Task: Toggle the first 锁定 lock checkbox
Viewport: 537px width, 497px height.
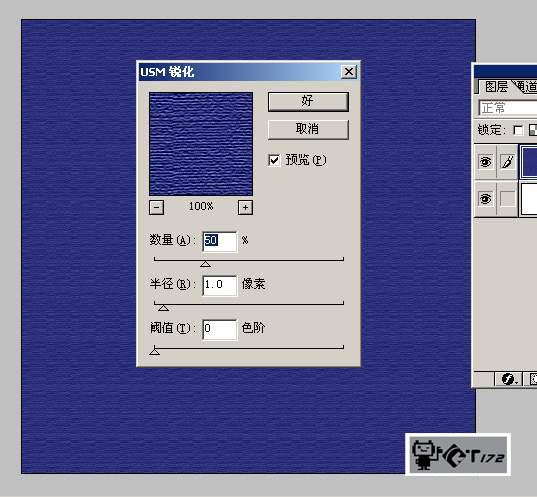Action: tap(518, 130)
